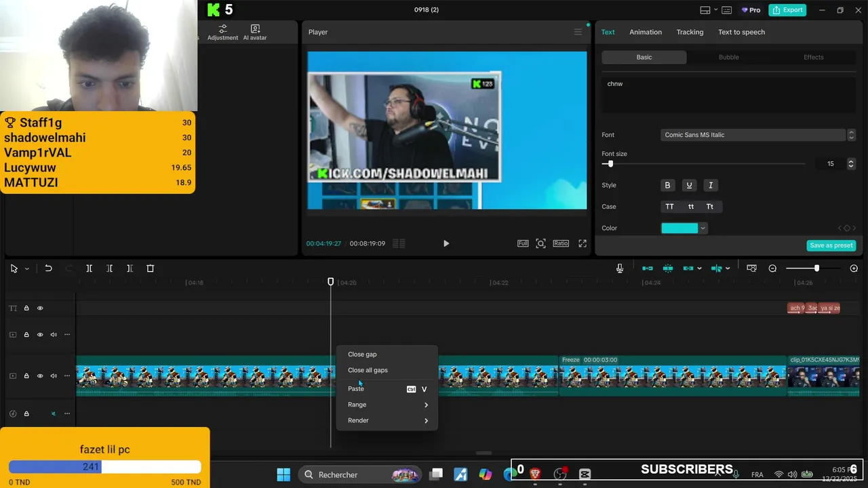Image resolution: width=868 pixels, height=488 pixels.
Task: Open more options for upper video track
Action: point(67,335)
